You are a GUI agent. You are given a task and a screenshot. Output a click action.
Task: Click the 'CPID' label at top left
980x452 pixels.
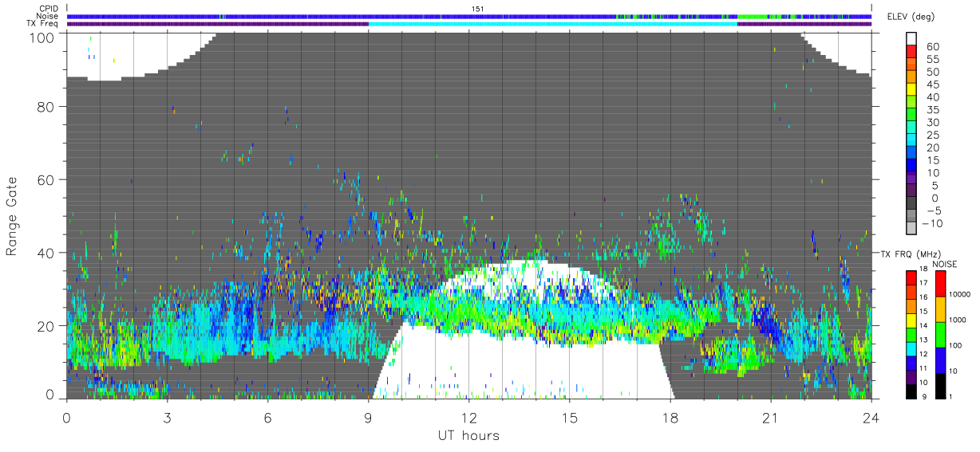pos(49,9)
